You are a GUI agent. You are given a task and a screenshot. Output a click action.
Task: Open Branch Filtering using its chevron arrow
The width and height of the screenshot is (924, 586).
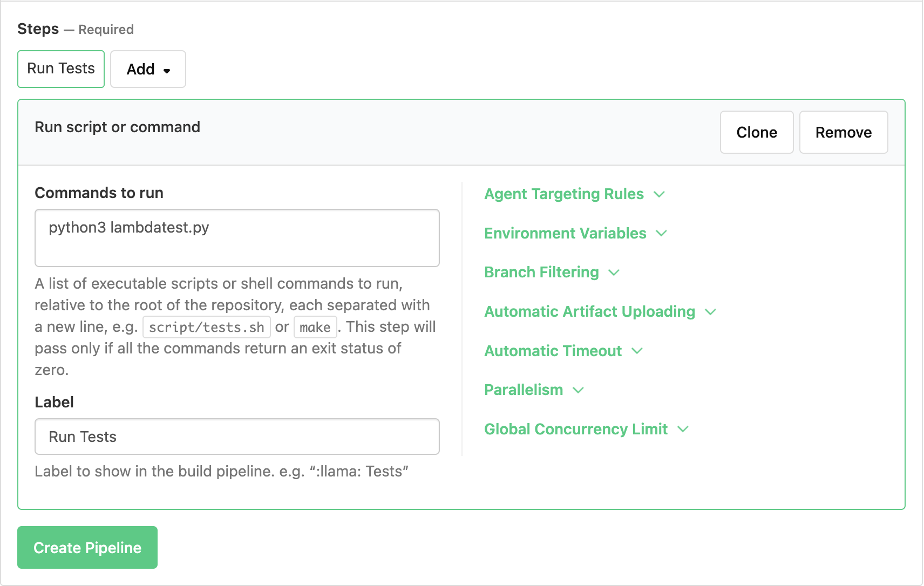tap(614, 272)
